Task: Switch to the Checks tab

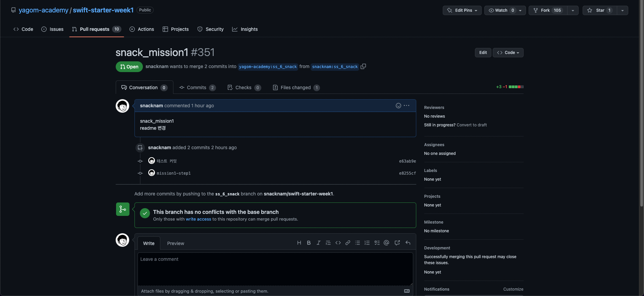Action: [244, 87]
